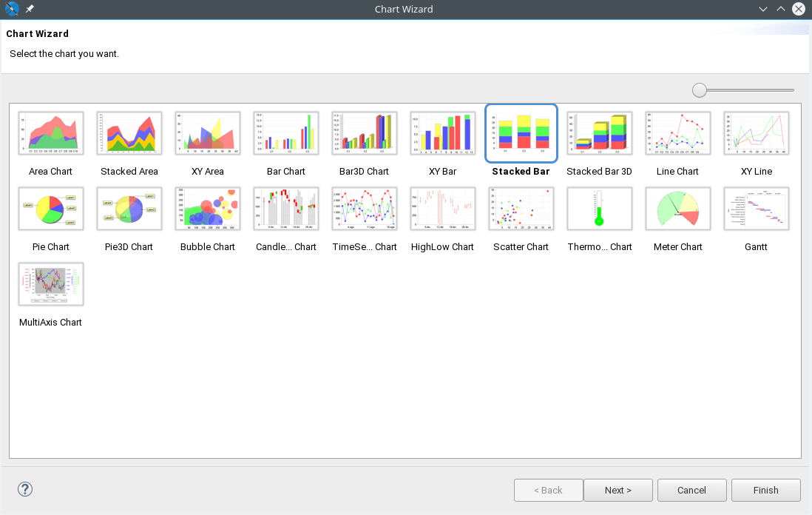Pick the Pie3D Chart icon
The width and height of the screenshot is (812, 515).
[x=129, y=209]
